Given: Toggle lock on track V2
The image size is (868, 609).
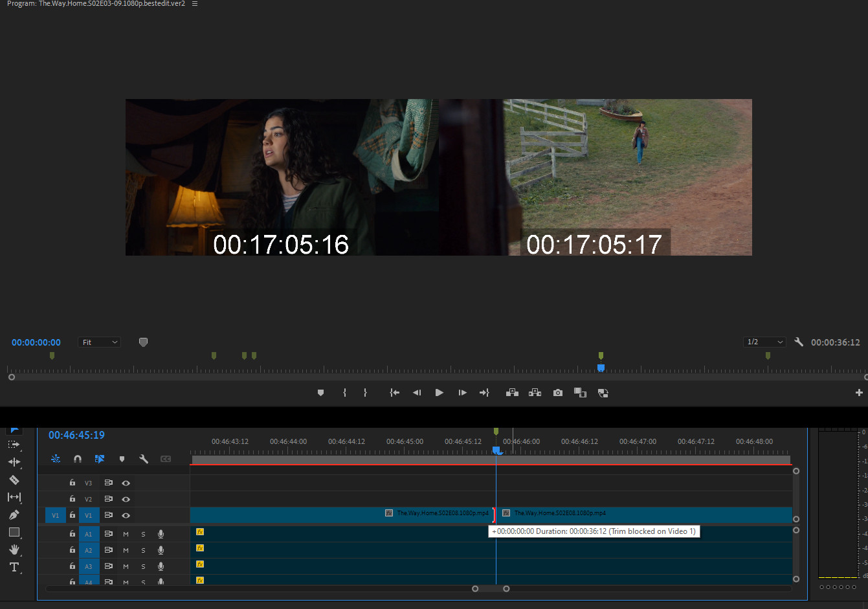Looking at the screenshot, I should [72, 499].
